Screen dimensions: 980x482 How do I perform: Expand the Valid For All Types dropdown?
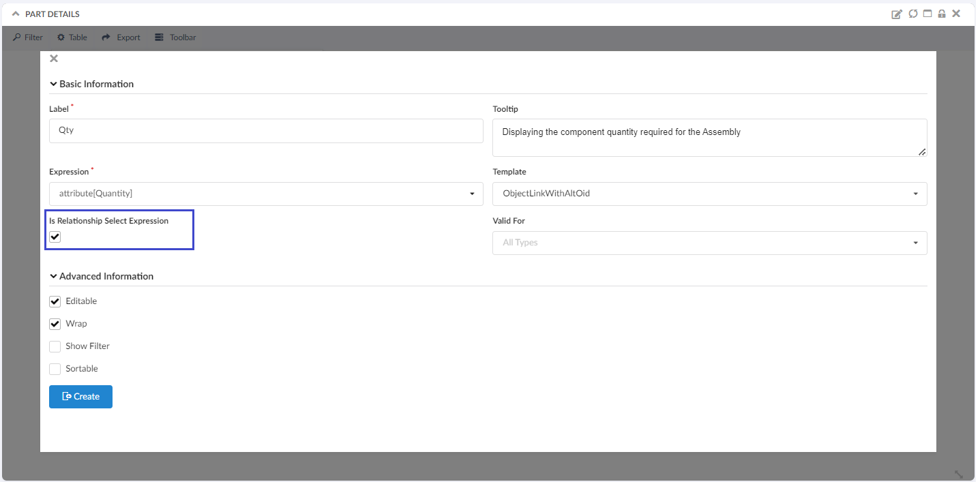pos(709,243)
